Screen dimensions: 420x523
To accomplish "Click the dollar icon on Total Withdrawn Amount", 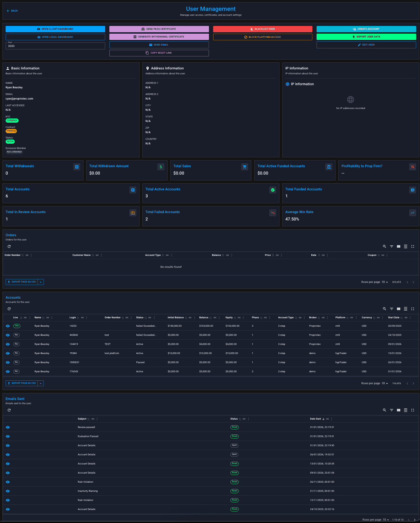I will coord(161,167).
